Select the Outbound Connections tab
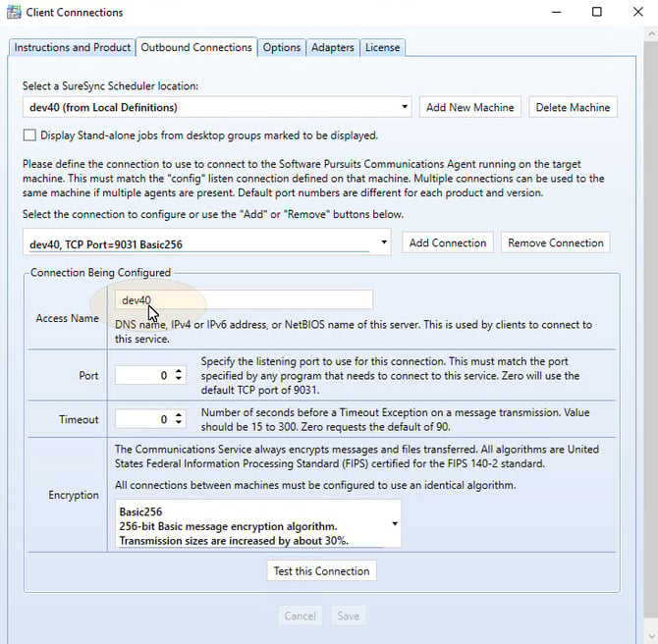 (196, 47)
